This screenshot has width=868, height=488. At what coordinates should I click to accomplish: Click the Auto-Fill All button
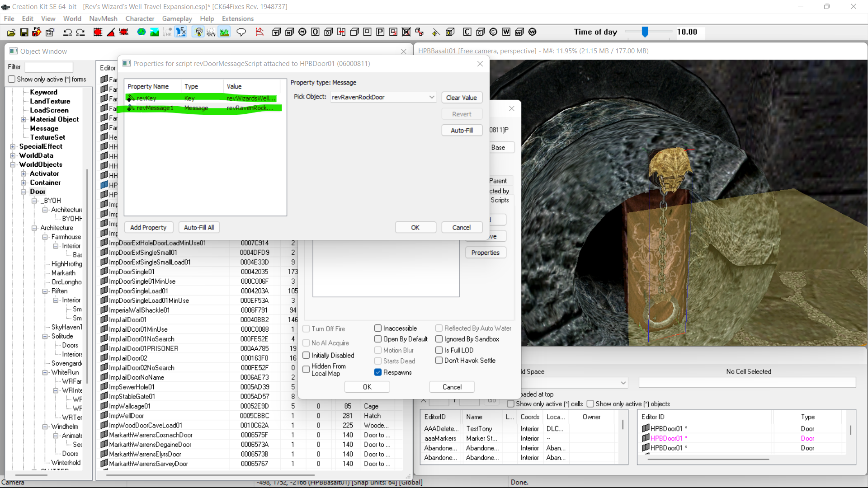[x=199, y=227]
